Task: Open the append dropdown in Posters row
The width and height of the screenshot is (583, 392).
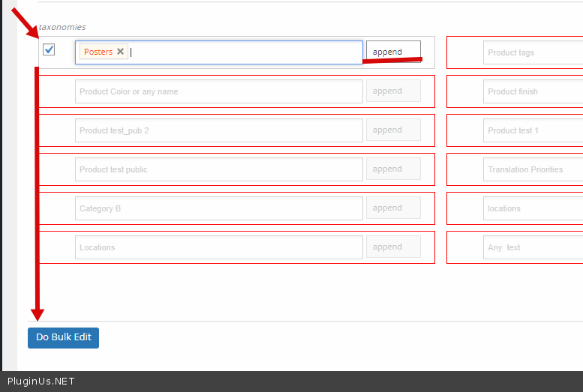Action: pyautogui.click(x=393, y=52)
